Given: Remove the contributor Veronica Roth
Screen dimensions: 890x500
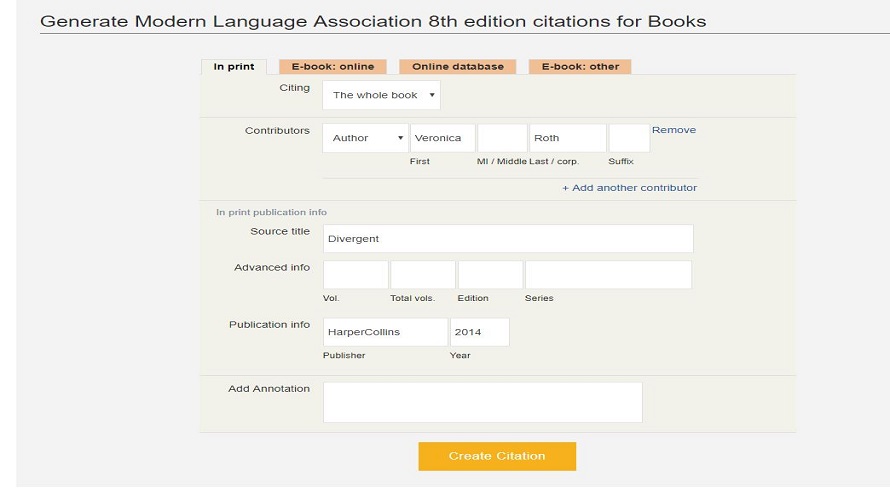Looking at the screenshot, I should click(673, 130).
